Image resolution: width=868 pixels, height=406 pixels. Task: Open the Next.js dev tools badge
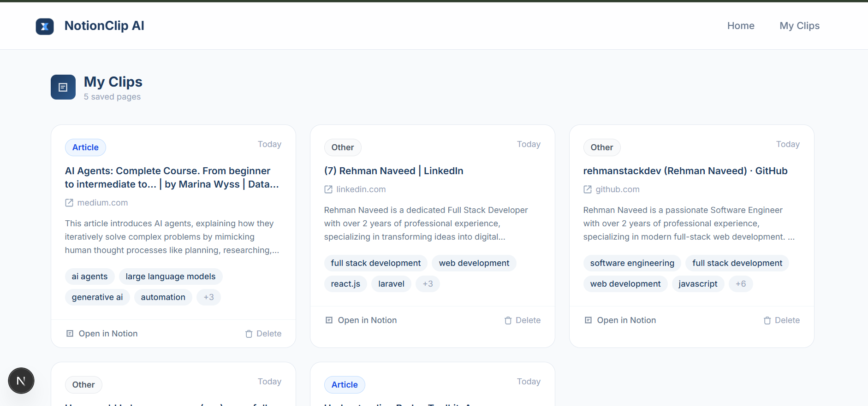tap(21, 381)
